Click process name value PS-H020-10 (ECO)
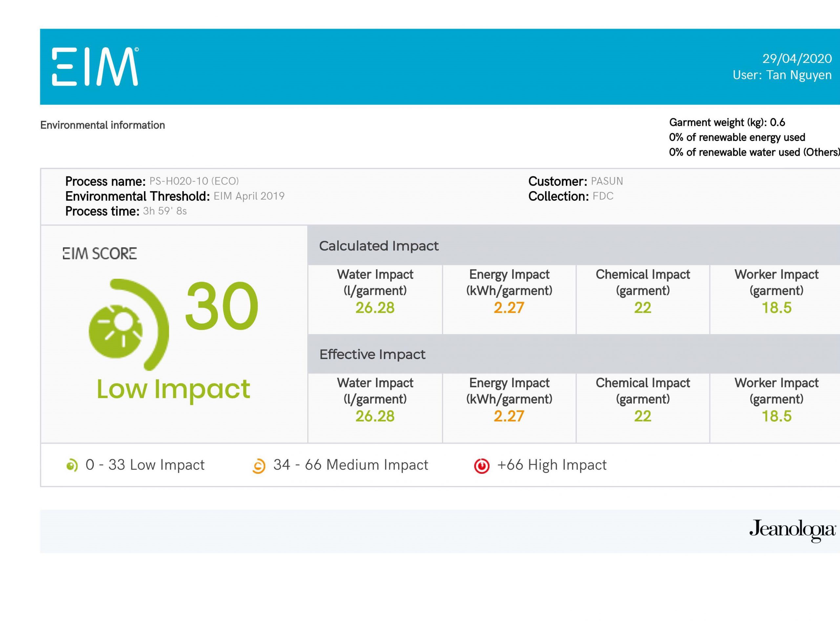Screen dimensions: 840x621 coord(194,181)
